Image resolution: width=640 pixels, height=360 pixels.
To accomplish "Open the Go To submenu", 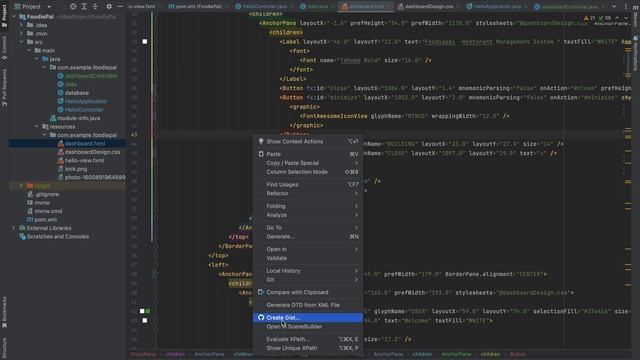I will click(308, 228).
